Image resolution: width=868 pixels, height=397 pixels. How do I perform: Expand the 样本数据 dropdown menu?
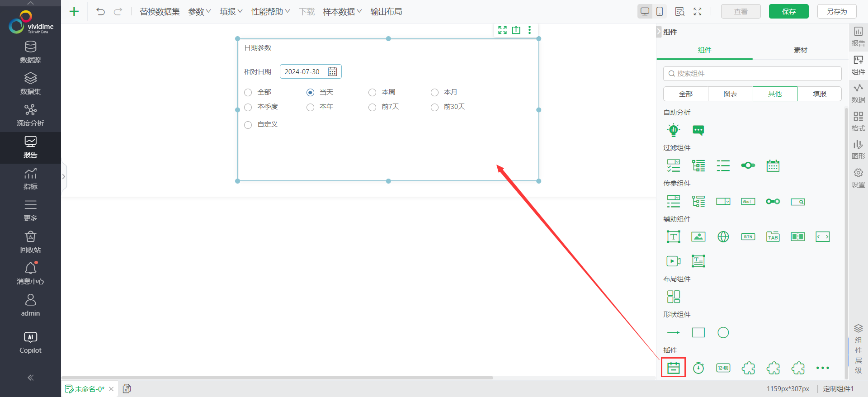pyautogui.click(x=342, y=12)
